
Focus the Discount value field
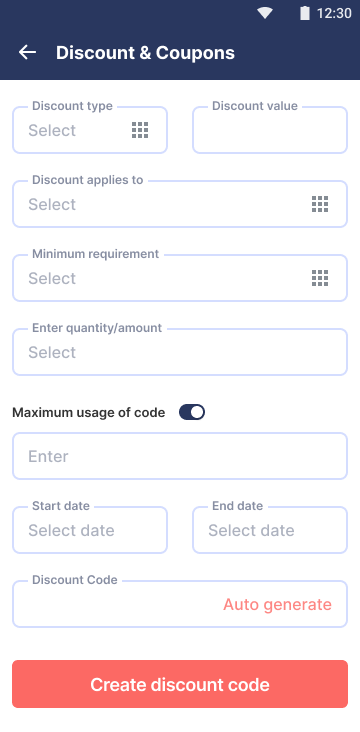(x=270, y=130)
